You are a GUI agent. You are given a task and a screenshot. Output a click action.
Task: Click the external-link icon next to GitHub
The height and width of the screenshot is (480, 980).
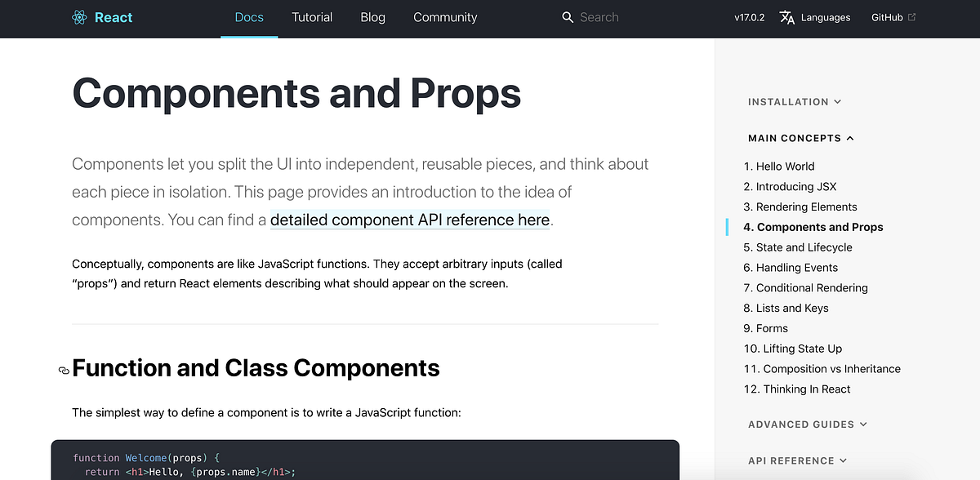tap(914, 15)
